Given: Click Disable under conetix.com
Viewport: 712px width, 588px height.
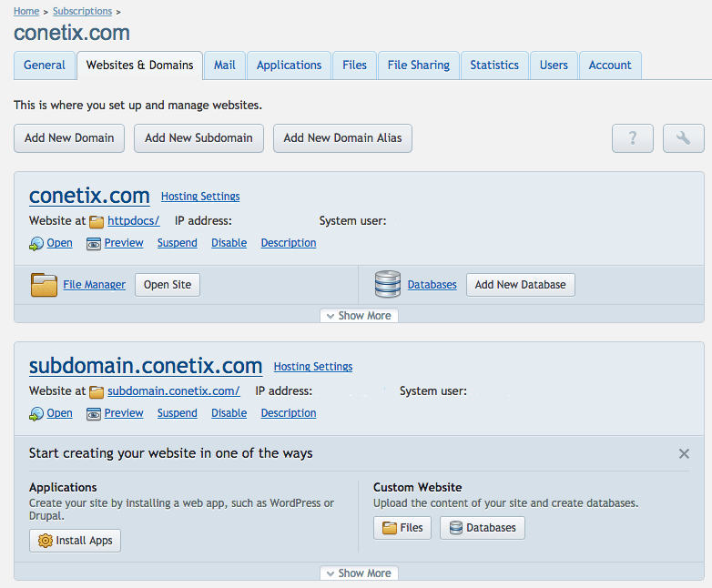Looking at the screenshot, I should pos(229,243).
